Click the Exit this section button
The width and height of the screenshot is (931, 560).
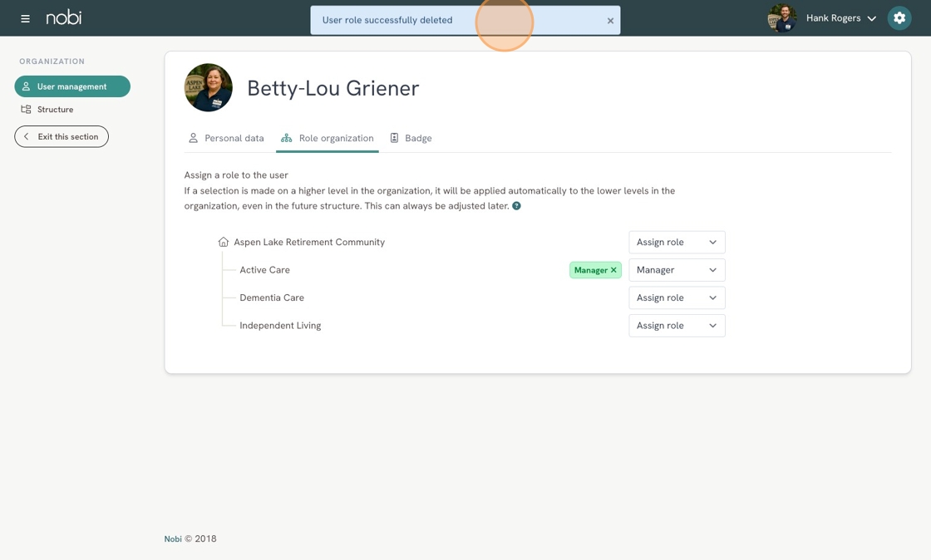click(x=62, y=137)
